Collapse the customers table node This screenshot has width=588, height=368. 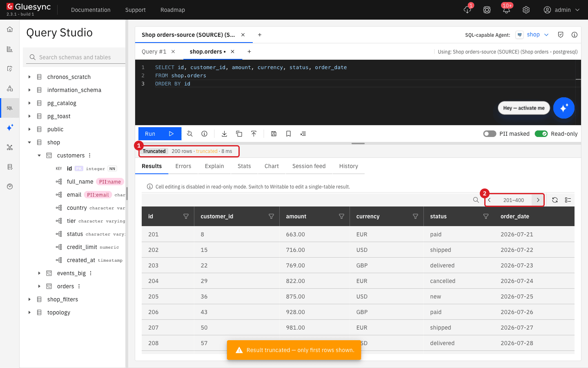click(39, 155)
